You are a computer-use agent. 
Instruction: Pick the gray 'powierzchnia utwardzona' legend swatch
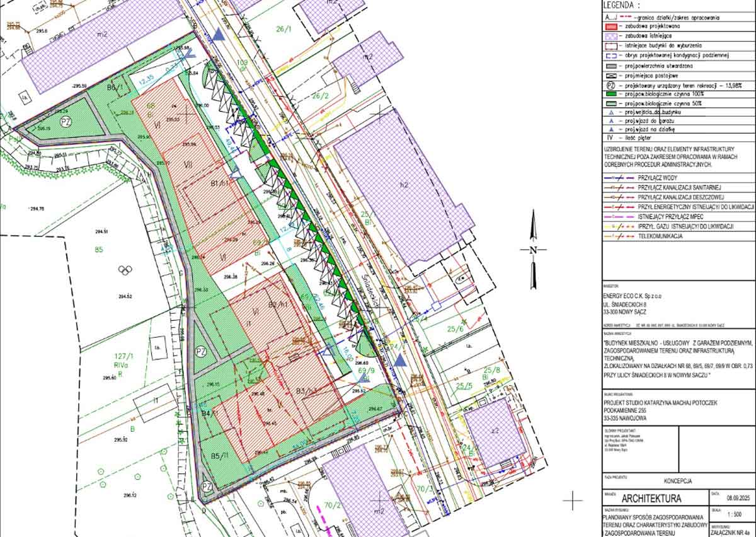pyautogui.click(x=610, y=66)
